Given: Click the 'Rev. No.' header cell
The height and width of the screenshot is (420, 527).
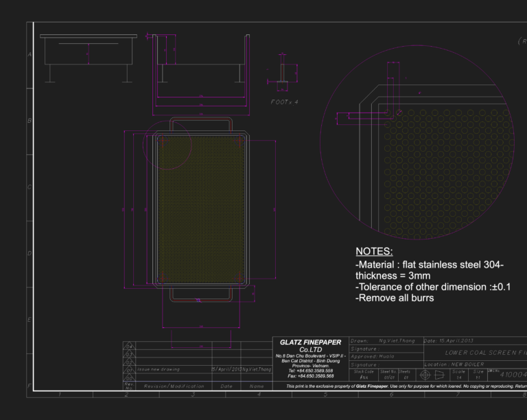Looking at the screenshot, I should (130, 386).
